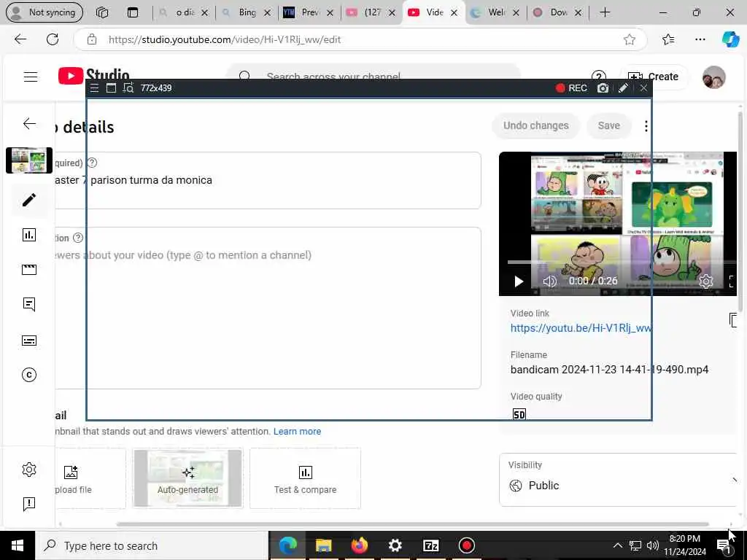Click the title help question mark icon
Viewport: 747px width, 560px height.
(x=93, y=163)
